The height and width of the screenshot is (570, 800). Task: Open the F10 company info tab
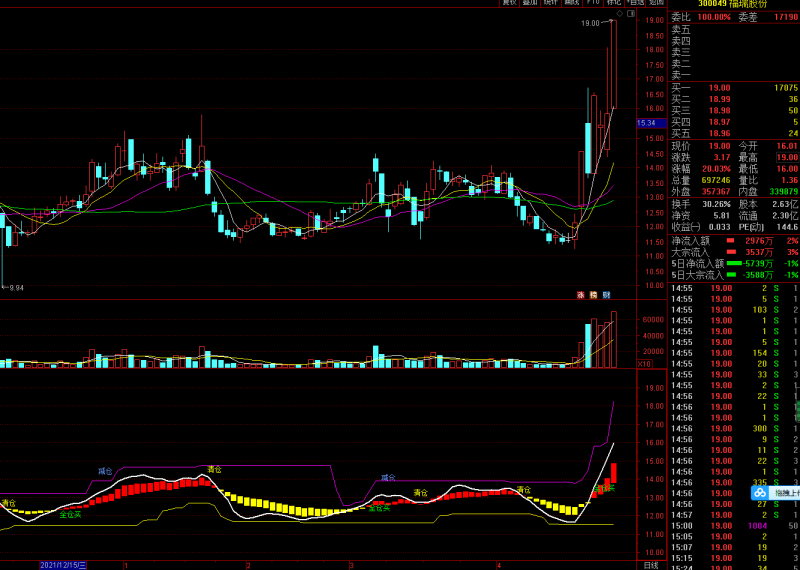594,4
